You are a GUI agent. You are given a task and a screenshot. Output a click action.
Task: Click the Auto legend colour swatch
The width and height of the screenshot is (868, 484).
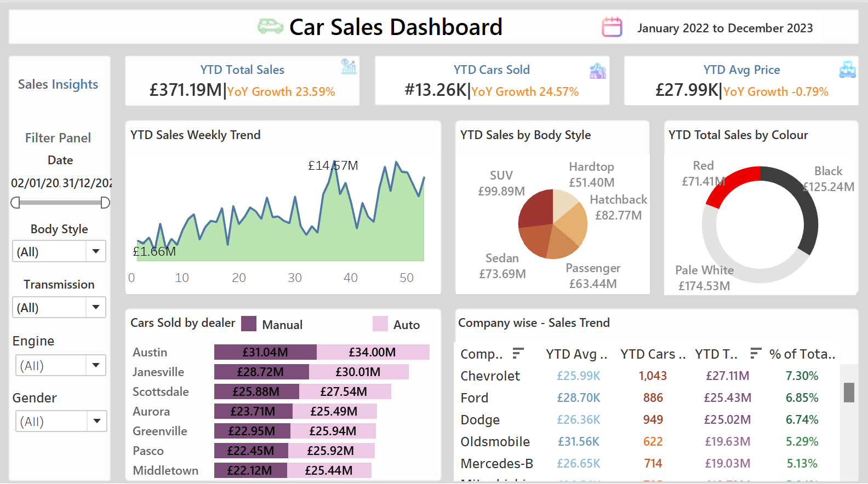pos(380,324)
